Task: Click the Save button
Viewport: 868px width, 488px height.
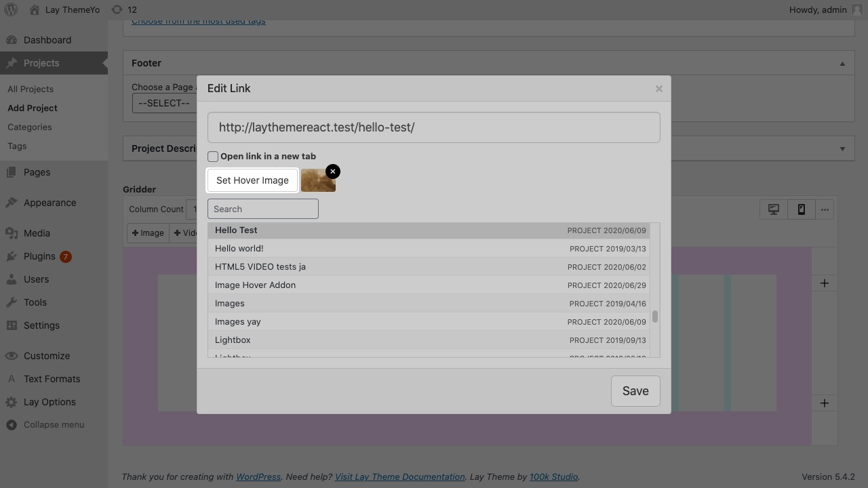Action: (635, 391)
